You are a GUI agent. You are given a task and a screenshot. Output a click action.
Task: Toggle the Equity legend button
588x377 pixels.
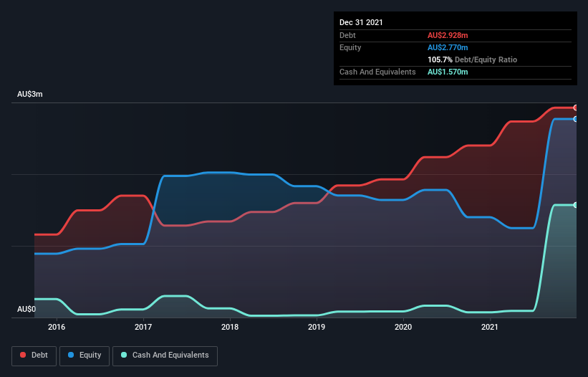85,355
